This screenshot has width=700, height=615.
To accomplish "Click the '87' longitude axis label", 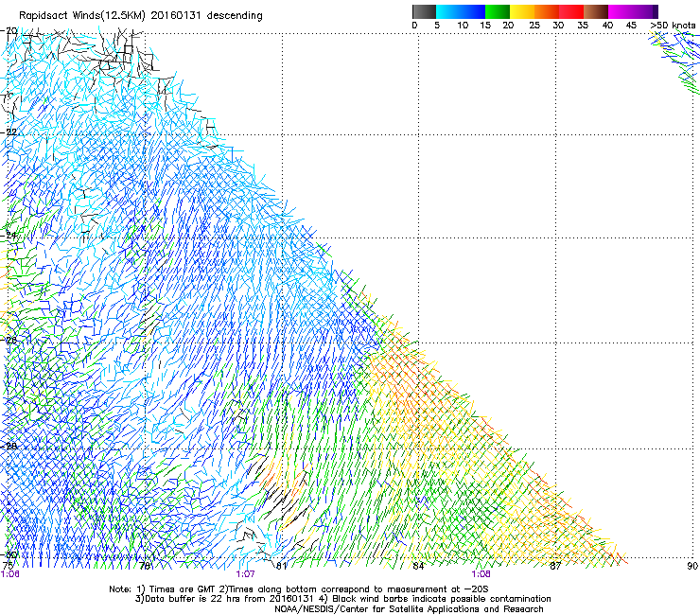I will coord(555,566).
